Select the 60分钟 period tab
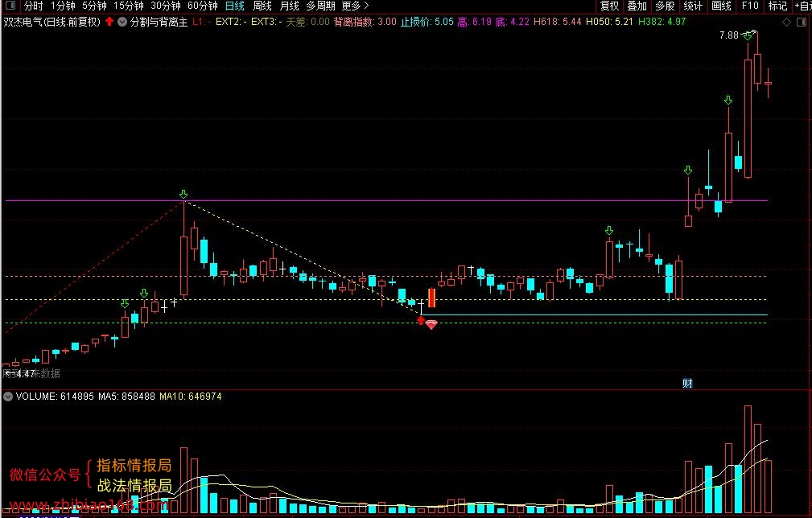The height and width of the screenshot is (518, 812). [x=203, y=6]
